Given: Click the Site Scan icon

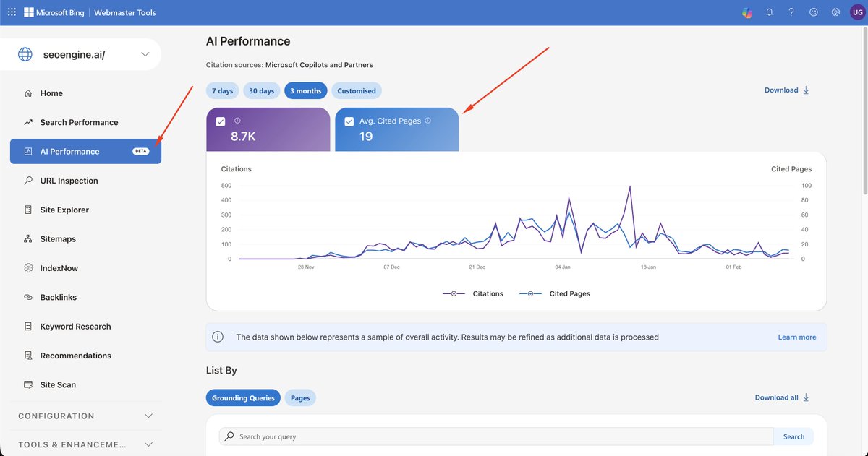Looking at the screenshot, I should click(28, 384).
